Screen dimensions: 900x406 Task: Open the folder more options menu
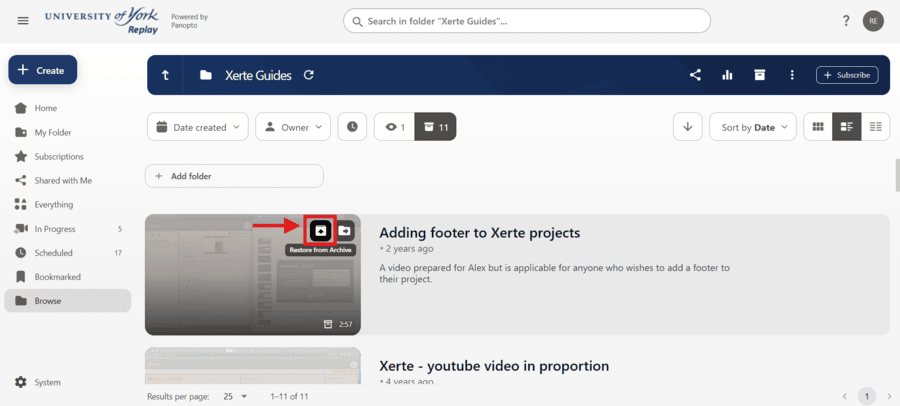[792, 75]
